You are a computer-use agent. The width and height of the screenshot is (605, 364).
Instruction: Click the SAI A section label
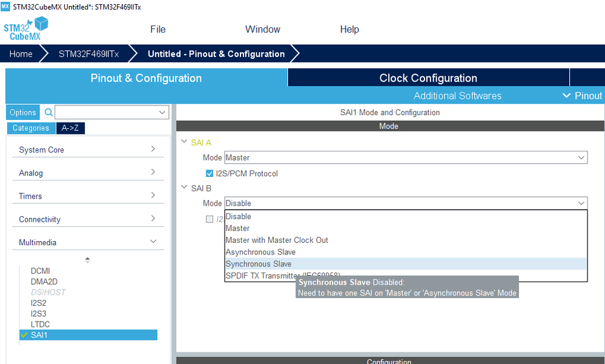[201, 143]
